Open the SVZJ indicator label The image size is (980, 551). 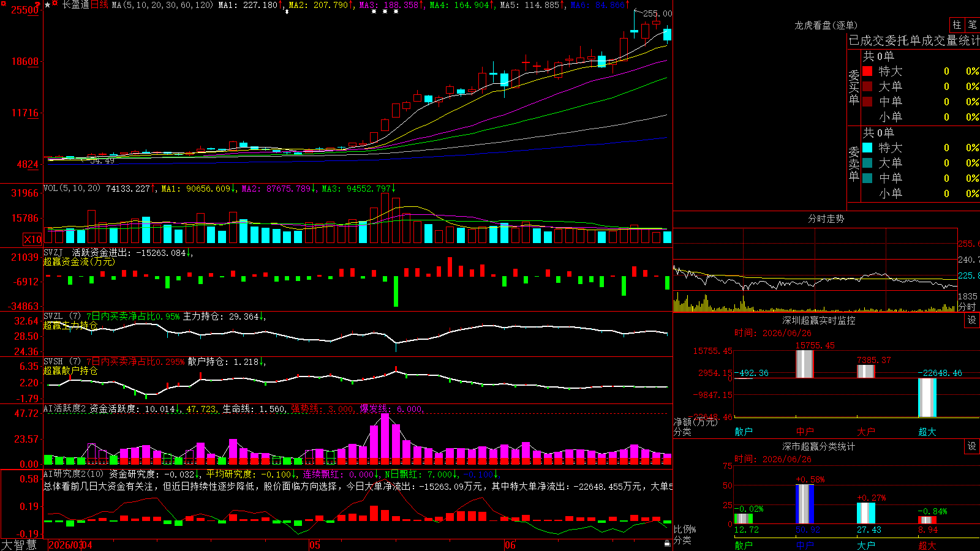[x=53, y=253]
